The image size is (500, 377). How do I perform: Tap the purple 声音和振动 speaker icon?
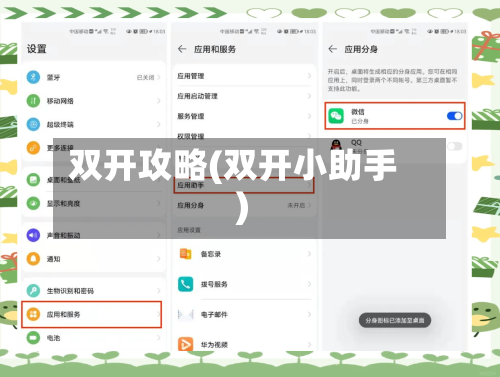33,235
